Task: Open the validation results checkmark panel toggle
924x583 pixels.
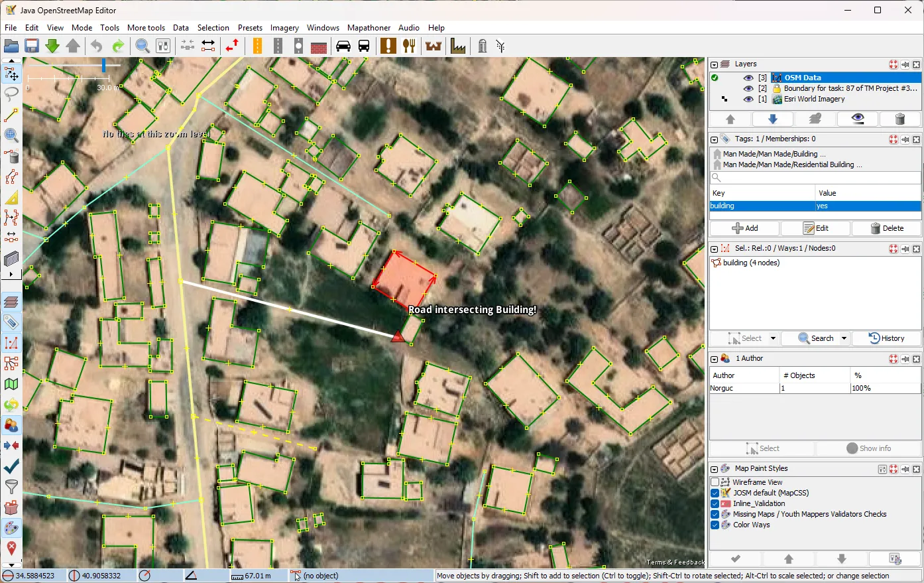Action: coord(11,466)
